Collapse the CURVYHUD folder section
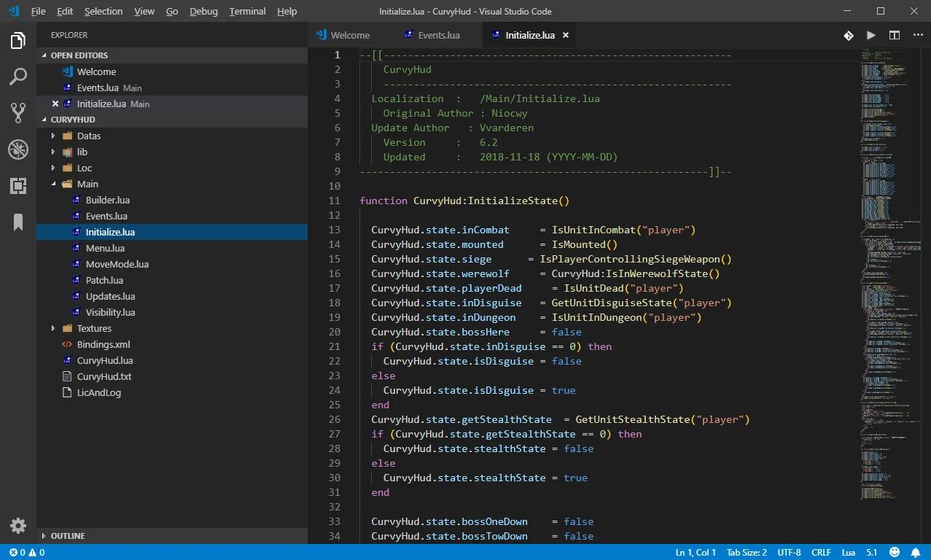This screenshot has height=560, width=931. click(172, 120)
